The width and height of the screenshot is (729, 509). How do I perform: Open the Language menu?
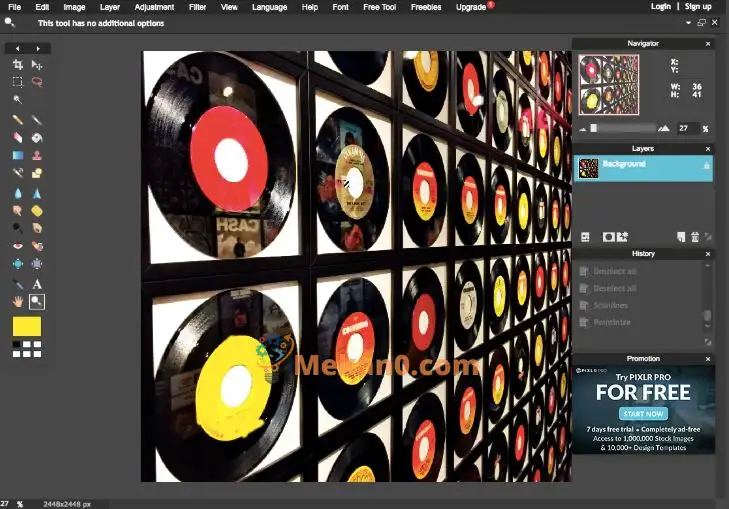(270, 7)
